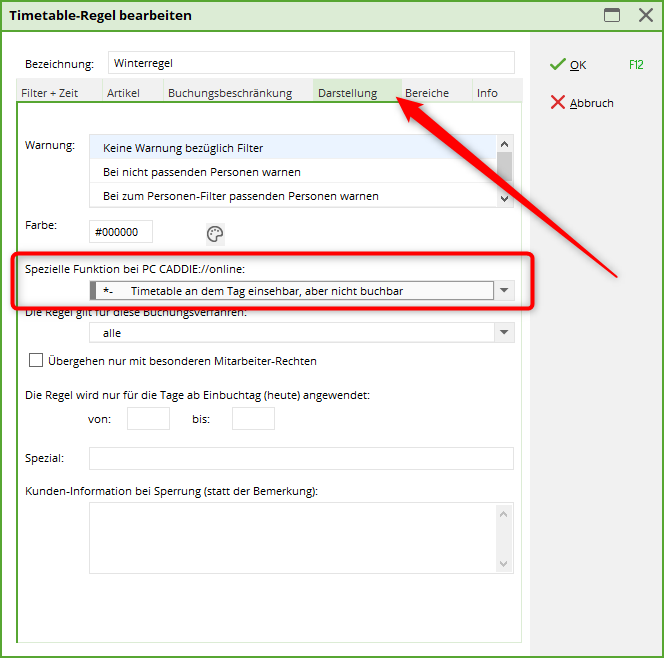Click the red X Abbruch icon
Viewport: 664px width, 658px height.
pos(558,103)
